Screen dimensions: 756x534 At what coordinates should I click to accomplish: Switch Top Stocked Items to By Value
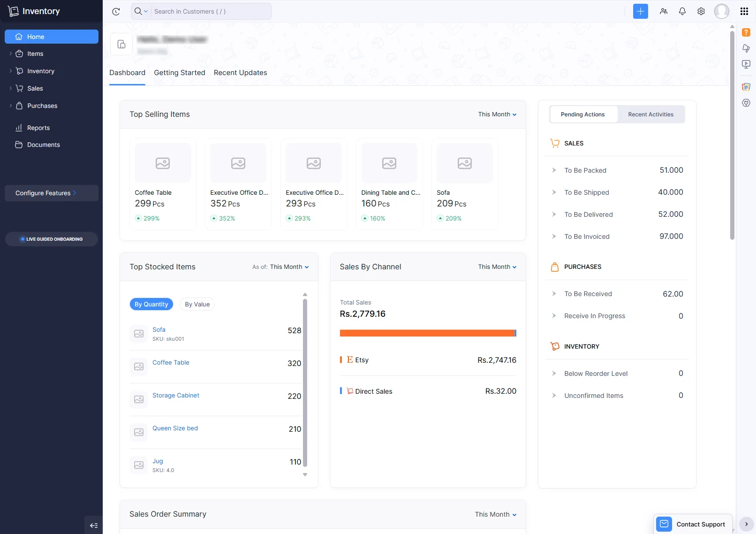[197, 304]
